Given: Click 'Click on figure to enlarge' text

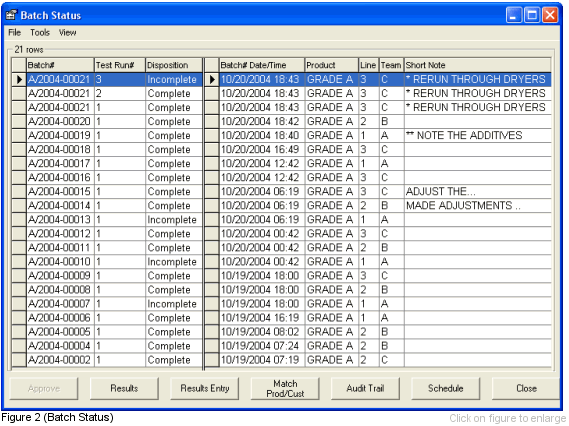Looking at the screenshot, I should (x=508, y=418).
